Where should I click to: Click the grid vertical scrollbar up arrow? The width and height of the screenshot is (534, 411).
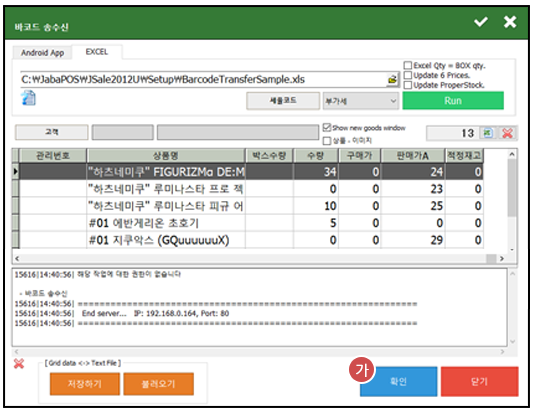(x=512, y=155)
